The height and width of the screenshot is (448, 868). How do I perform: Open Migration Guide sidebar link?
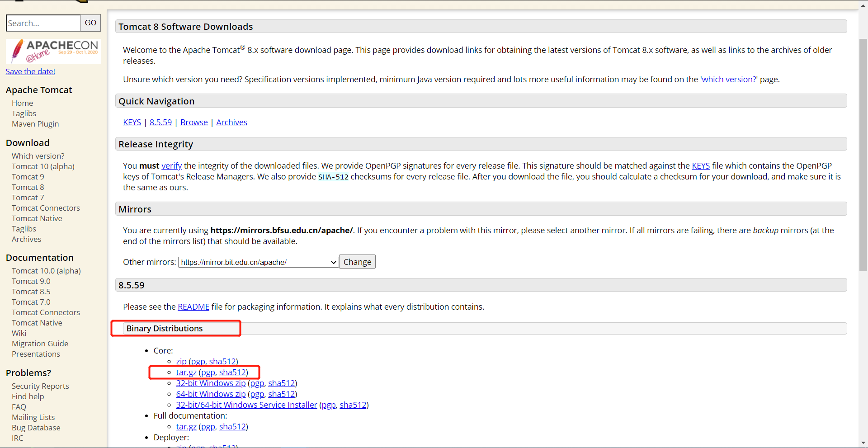tap(40, 344)
